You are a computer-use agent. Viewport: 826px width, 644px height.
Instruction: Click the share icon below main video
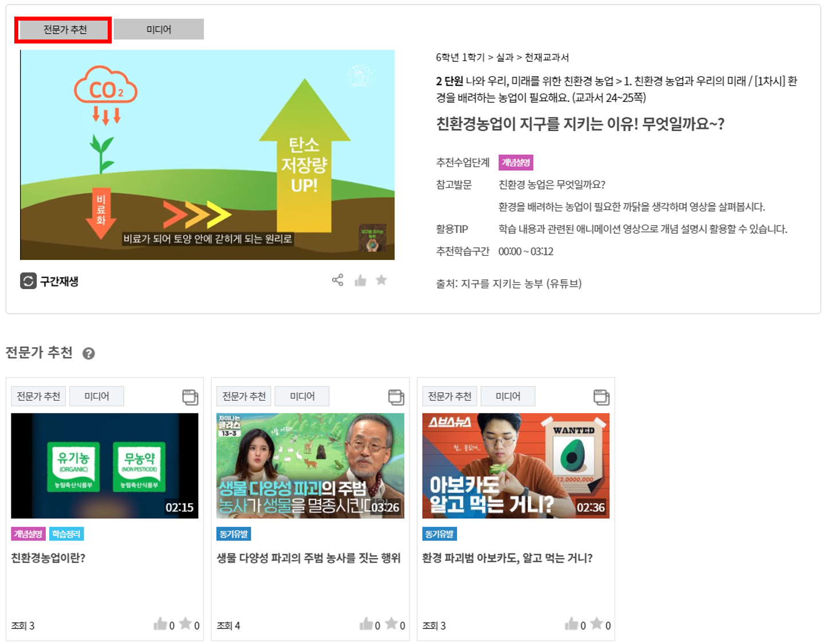pos(338,280)
